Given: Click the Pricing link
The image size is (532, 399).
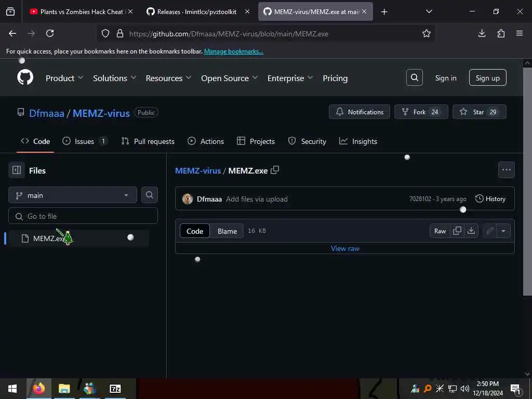Looking at the screenshot, I should 335,78.
